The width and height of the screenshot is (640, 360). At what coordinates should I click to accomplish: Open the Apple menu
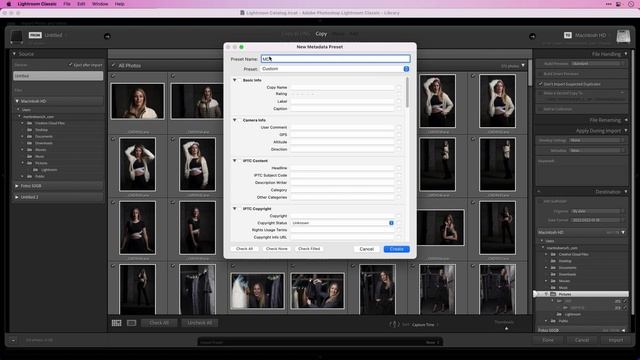click(9, 4)
